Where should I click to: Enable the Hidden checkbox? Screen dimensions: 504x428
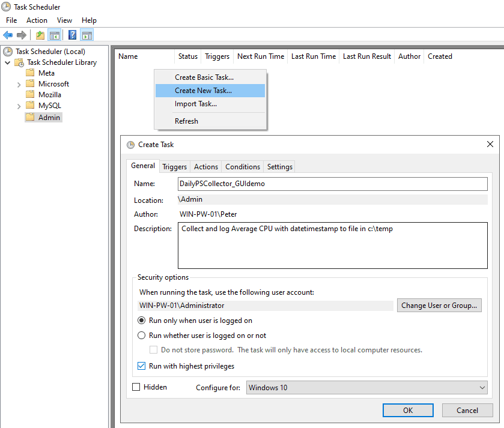click(136, 387)
